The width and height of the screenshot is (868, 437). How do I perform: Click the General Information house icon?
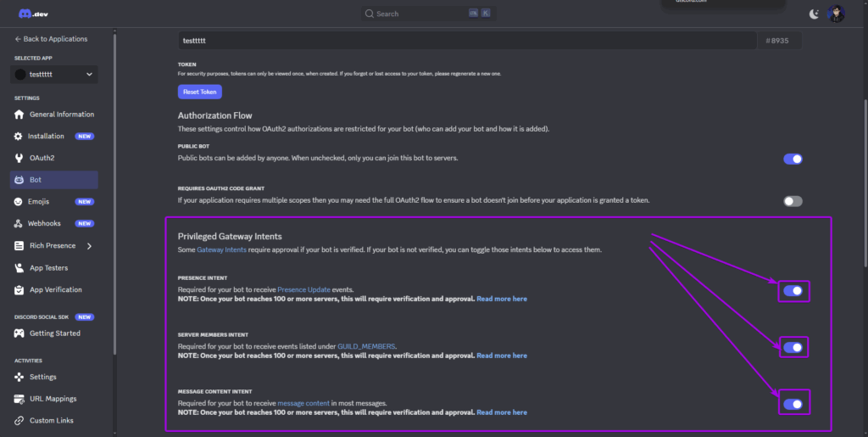pos(19,115)
